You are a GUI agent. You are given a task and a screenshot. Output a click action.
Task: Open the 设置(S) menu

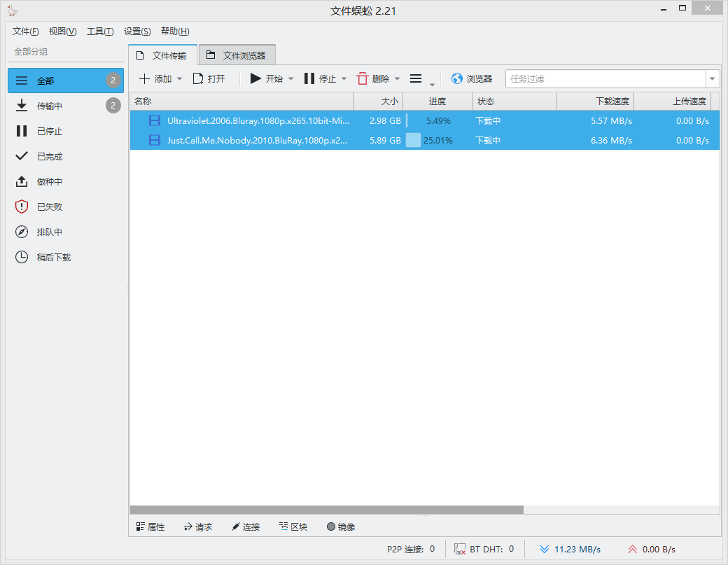[137, 31]
